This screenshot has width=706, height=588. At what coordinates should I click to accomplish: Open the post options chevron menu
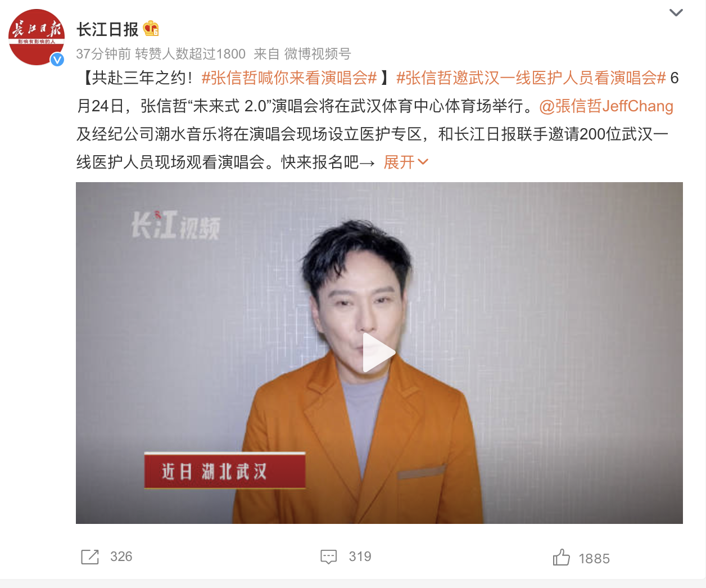(x=676, y=12)
